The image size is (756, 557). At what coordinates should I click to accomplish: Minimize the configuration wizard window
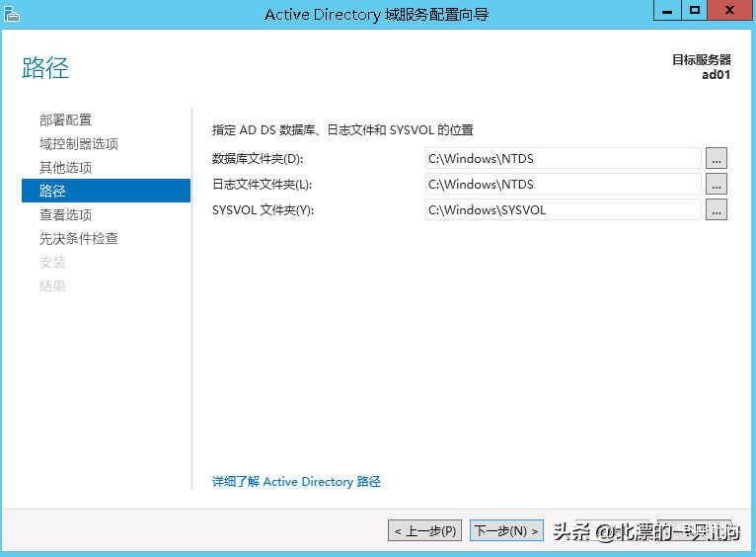(667, 10)
